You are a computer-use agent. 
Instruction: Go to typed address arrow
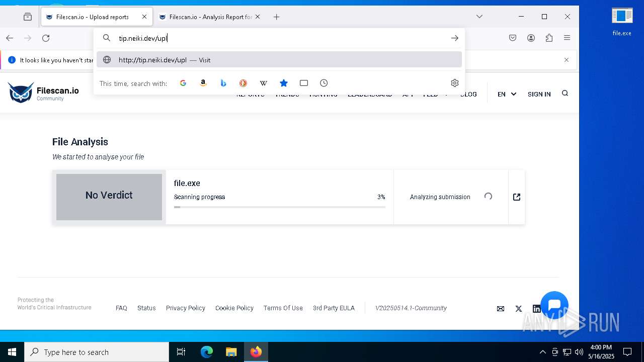click(454, 38)
